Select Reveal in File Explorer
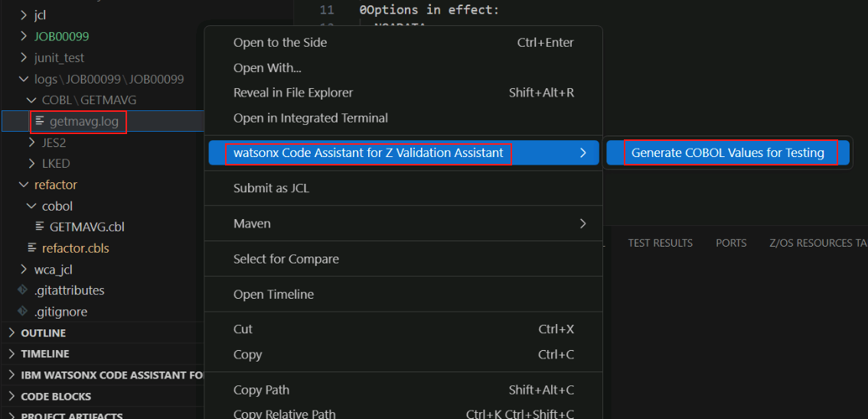This screenshot has width=868, height=419. [403, 93]
